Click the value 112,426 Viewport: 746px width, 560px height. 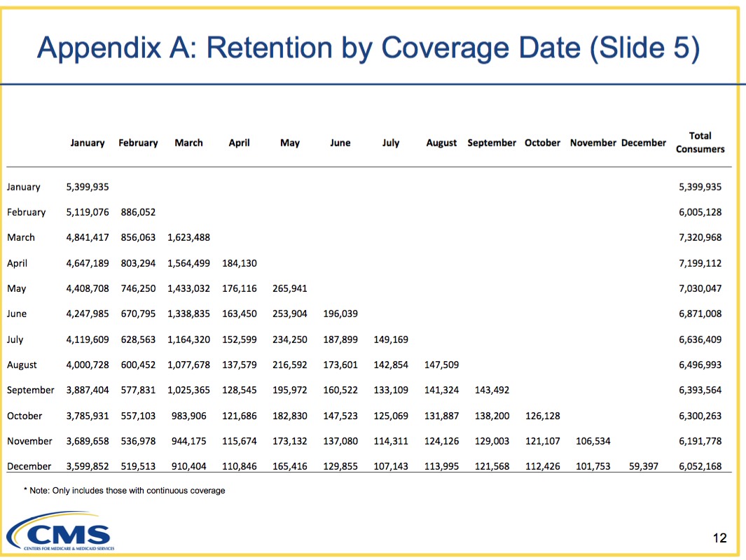point(542,466)
